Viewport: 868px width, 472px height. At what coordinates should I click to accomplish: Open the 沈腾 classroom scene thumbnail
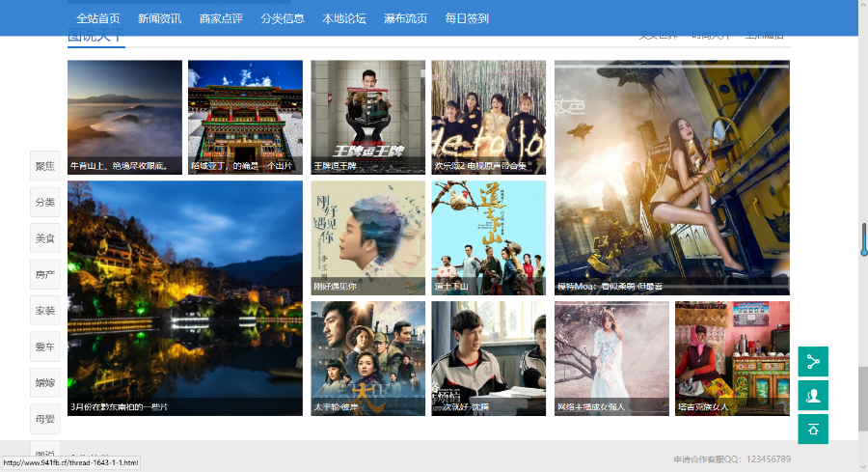(489, 358)
